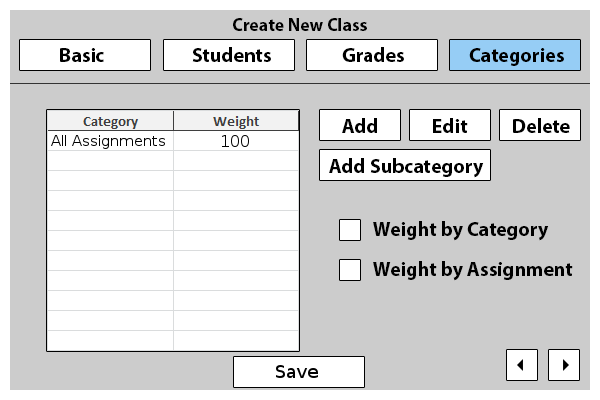This screenshot has width=600, height=400.
Task: Select the first empty category row
Action: pyautogui.click(x=110, y=161)
